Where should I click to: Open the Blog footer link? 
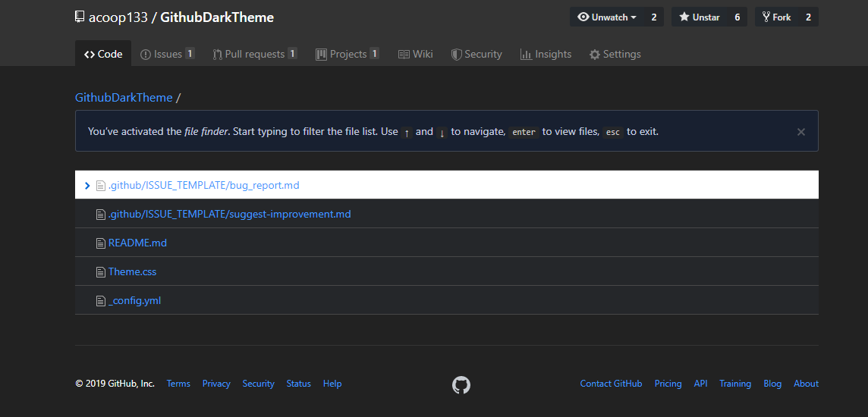773,384
